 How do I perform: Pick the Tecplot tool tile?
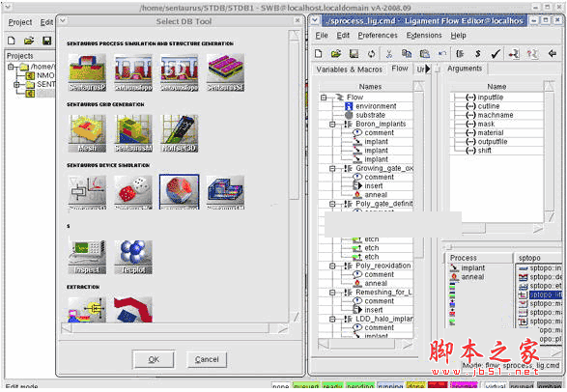pyautogui.click(x=133, y=257)
